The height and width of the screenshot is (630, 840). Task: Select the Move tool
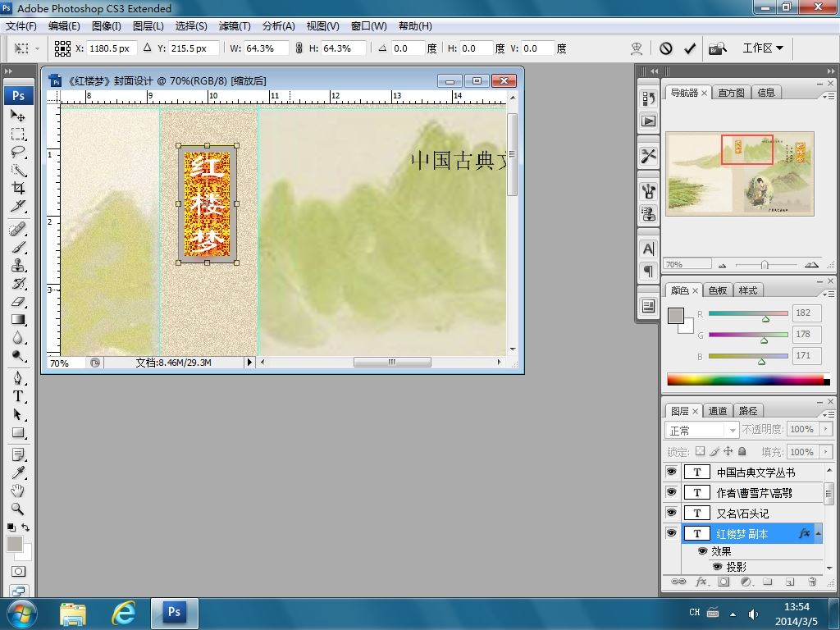(18, 116)
